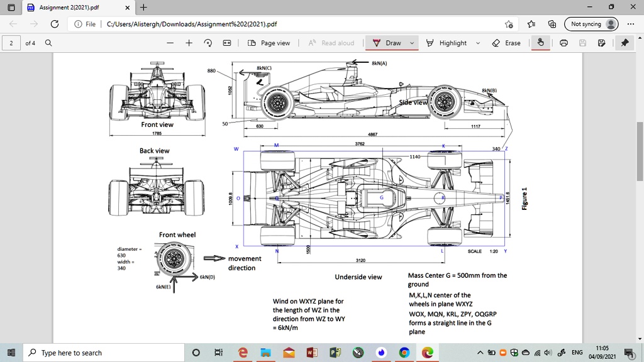Refresh the current page
Viewport: 644px width, 362px height.
tap(55, 24)
